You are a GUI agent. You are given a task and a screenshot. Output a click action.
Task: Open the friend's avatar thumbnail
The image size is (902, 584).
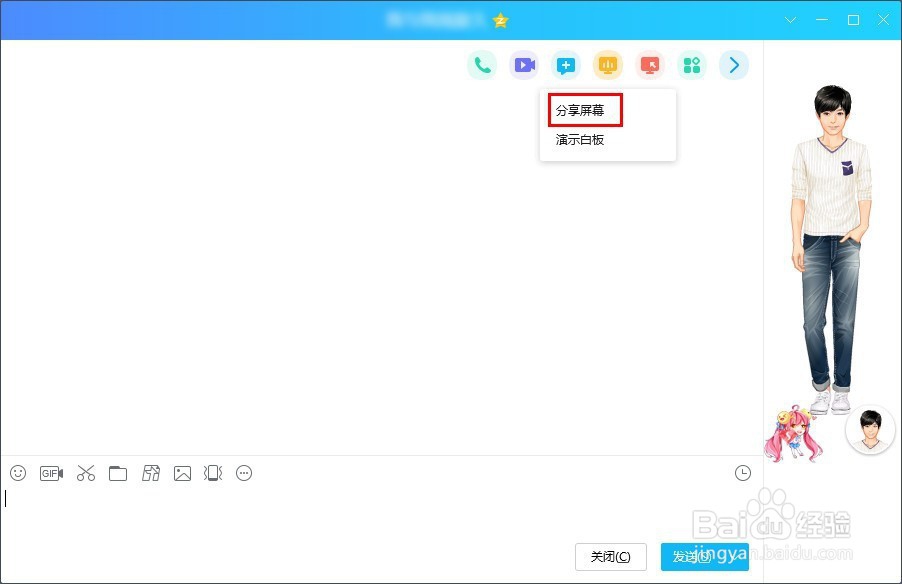869,429
